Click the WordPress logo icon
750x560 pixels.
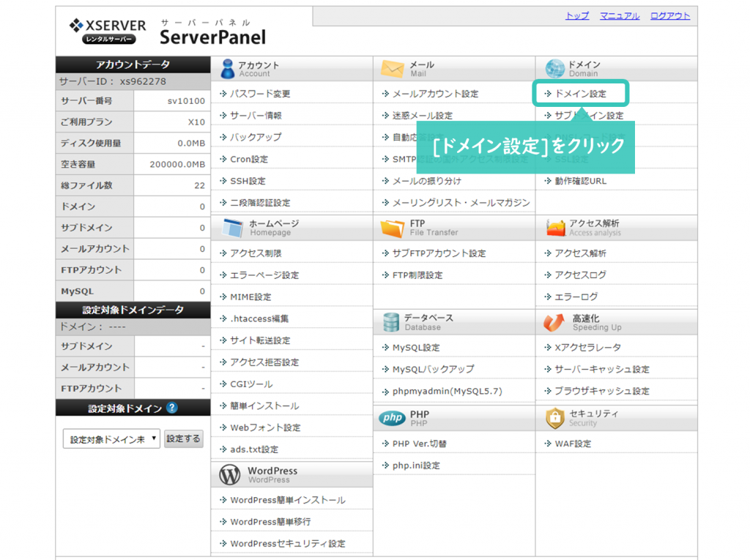(229, 475)
